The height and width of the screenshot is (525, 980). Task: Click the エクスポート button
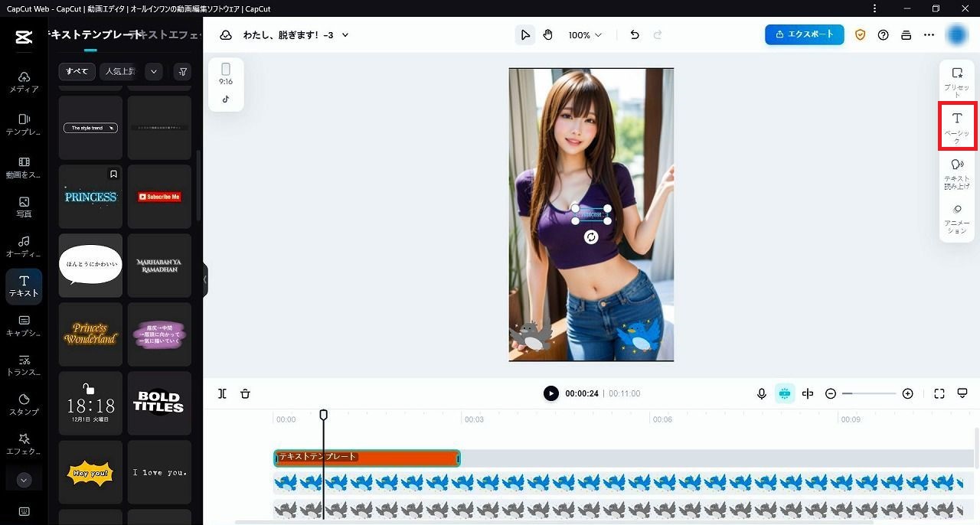click(804, 34)
